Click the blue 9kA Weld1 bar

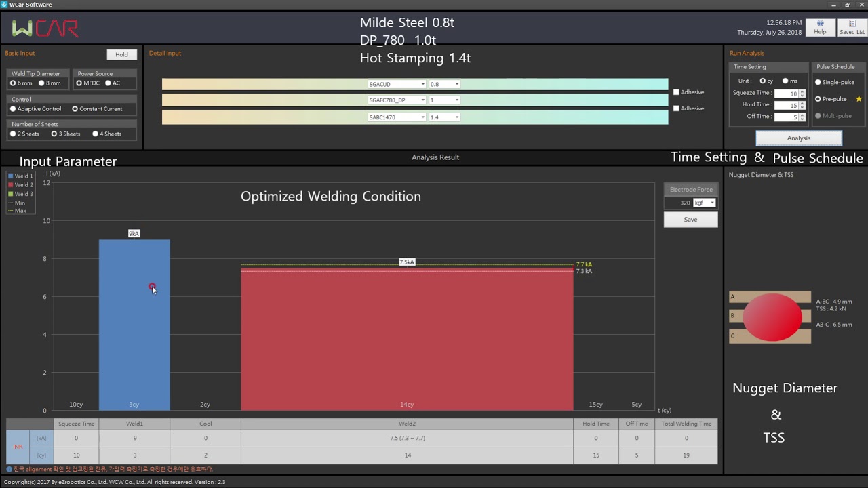(x=134, y=325)
